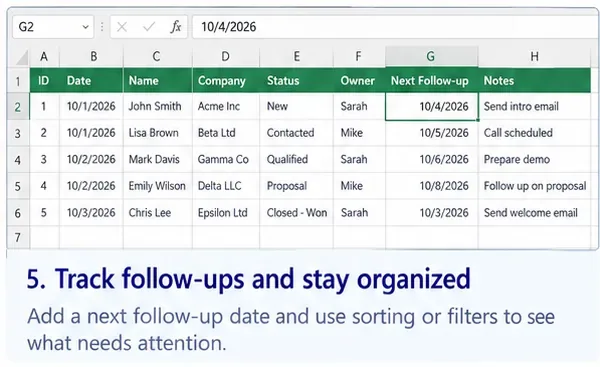Open the Insert Function fx icon

(176, 27)
